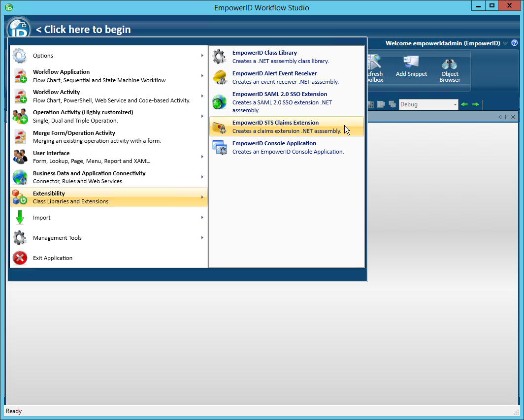Choose EmpowerID Alert Event Receiver
The height and width of the screenshot is (420, 524).
[287, 77]
